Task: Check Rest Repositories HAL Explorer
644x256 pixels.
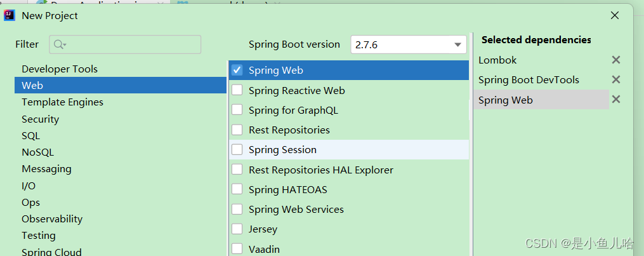Action: (x=237, y=170)
